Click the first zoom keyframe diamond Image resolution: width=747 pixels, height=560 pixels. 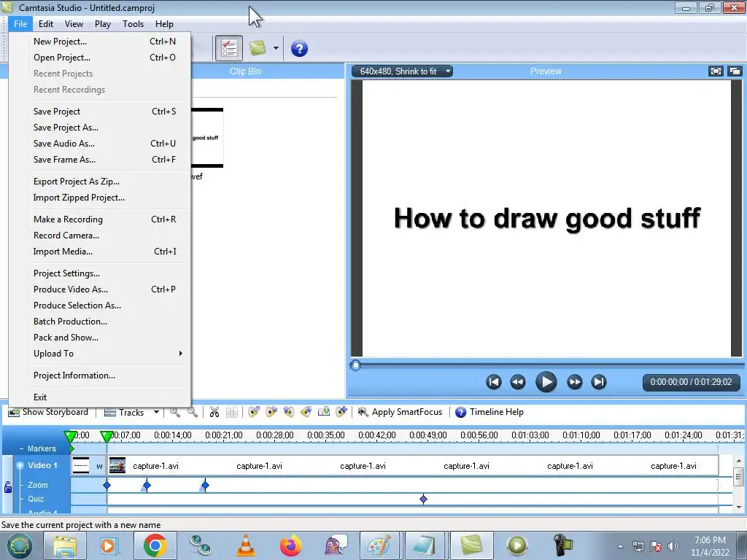tap(107, 485)
